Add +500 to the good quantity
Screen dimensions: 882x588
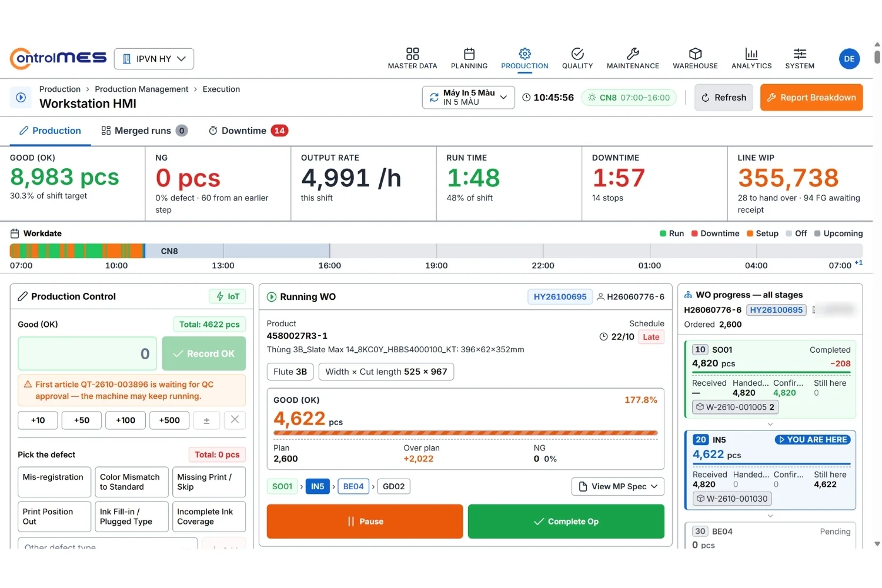pyautogui.click(x=169, y=420)
